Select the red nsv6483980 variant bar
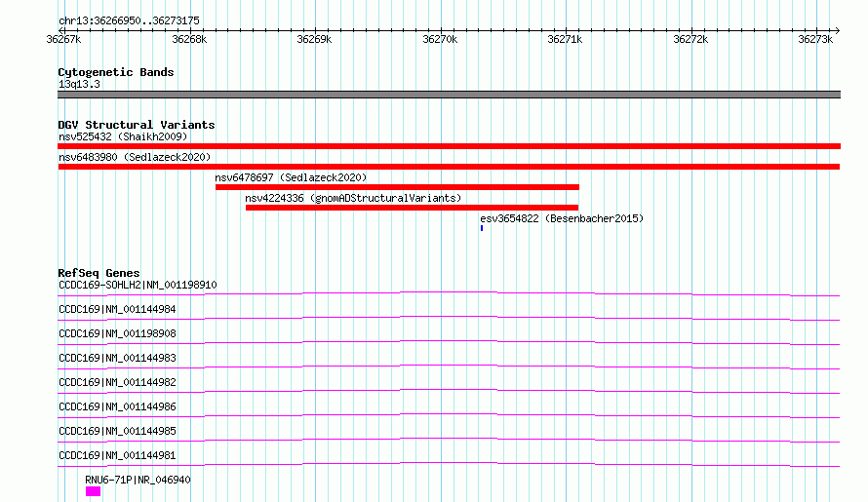Image resolution: width=868 pixels, height=502 pixels. click(449, 167)
